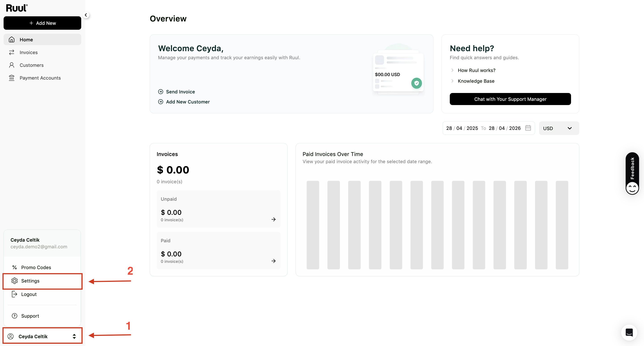Open the Home menu item

pos(42,39)
